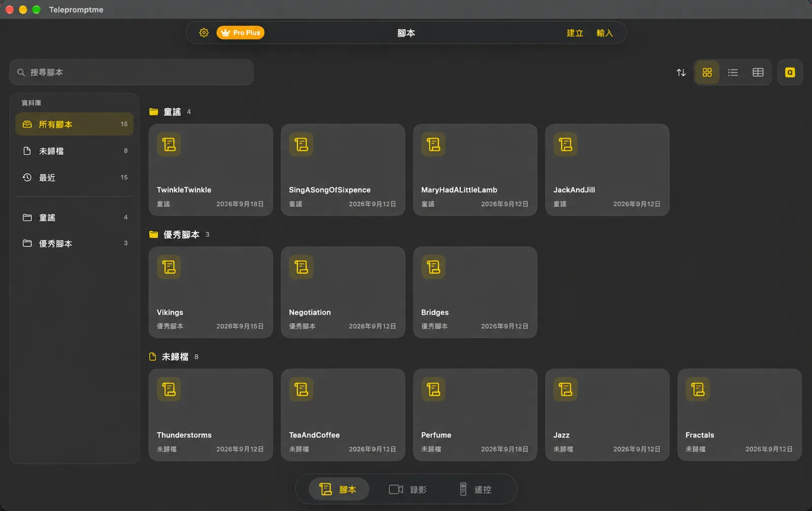Switch to table view
Viewport: 812px width, 511px height.
pyautogui.click(x=758, y=72)
